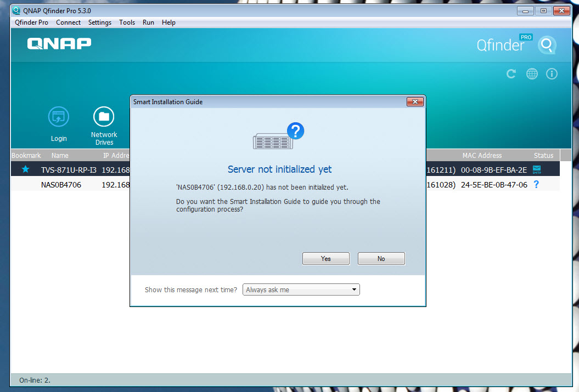The image size is (579, 392).
Task: Click the bookmark star of TVS-871U-RP-I3
Action: pos(25,169)
